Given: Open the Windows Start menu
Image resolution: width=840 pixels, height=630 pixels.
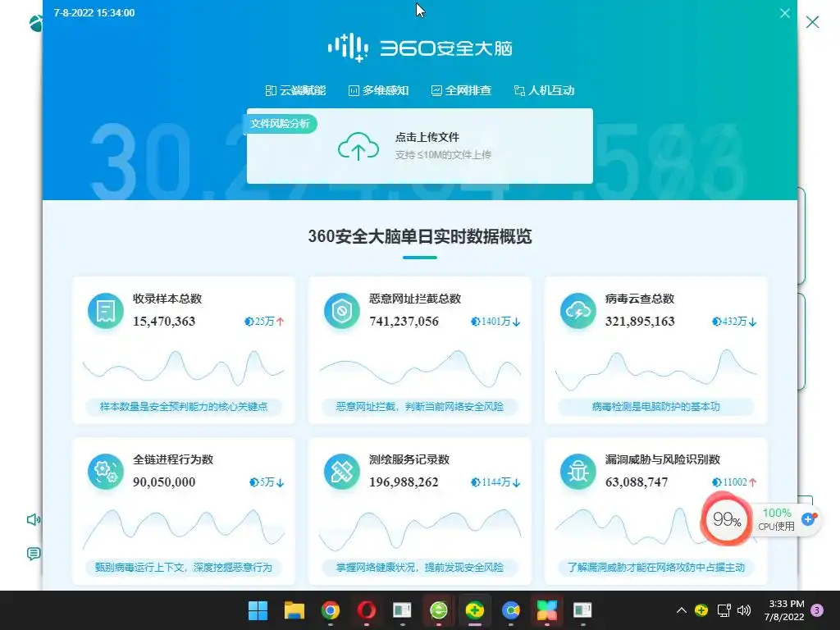Looking at the screenshot, I should (x=258, y=610).
